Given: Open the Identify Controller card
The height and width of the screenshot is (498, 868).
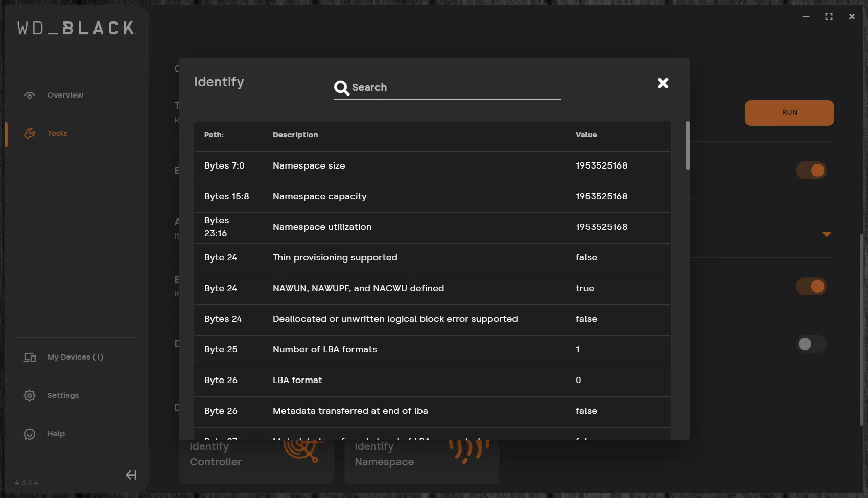Looking at the screenshot, I should click(256, 462).
